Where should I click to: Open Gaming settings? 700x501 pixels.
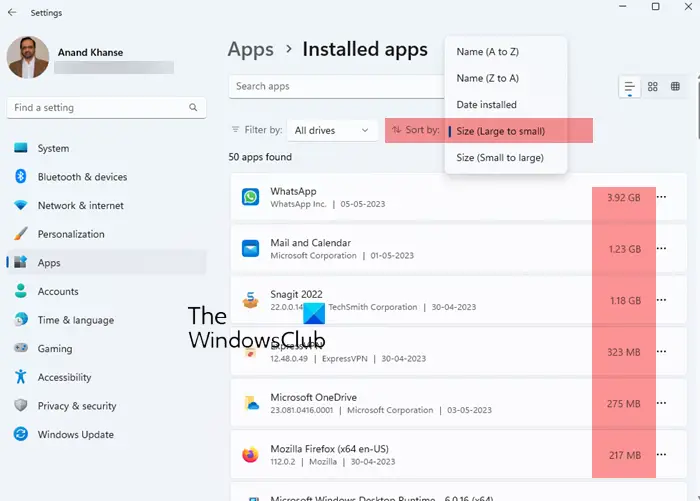106,348
